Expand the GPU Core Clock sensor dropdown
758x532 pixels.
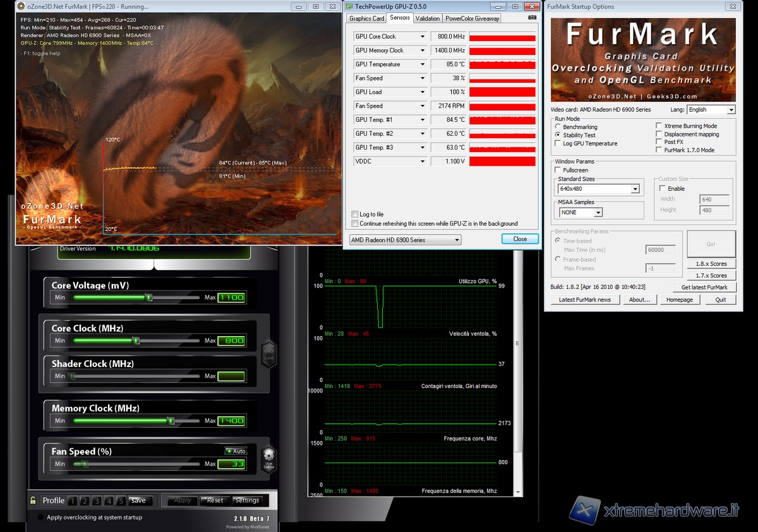tap(423, 37)
